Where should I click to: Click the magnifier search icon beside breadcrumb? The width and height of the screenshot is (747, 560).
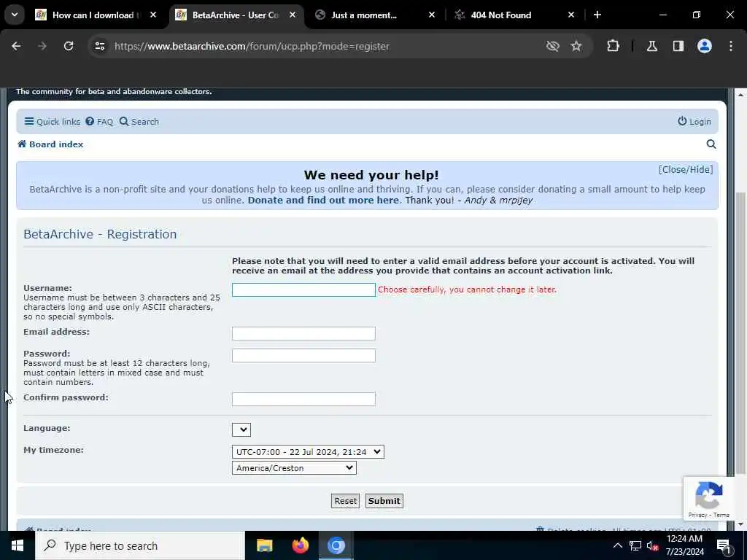tap(711, 144)
